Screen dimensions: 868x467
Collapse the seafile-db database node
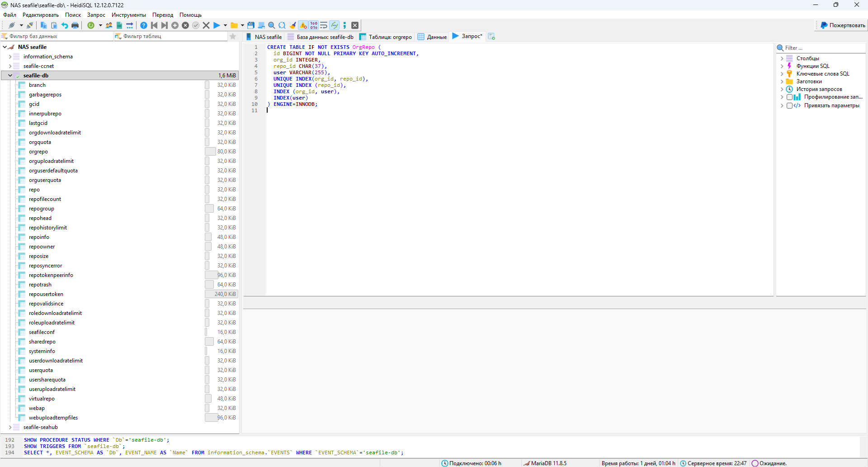[x=10, y=76]
